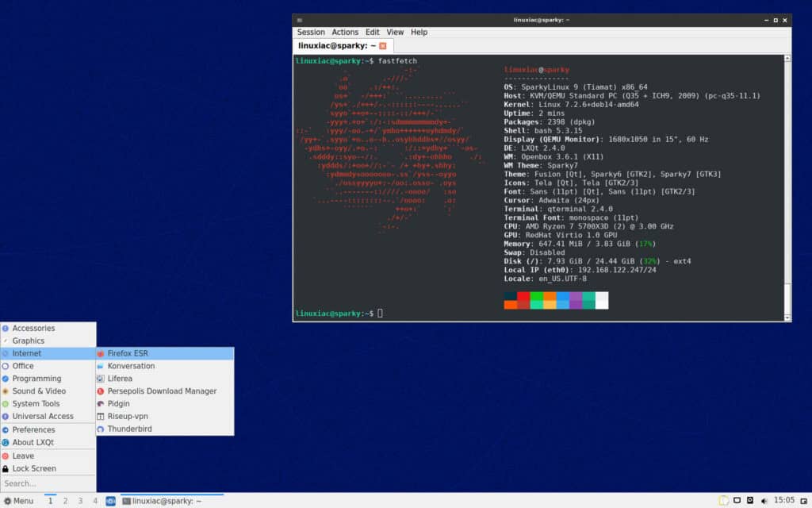Start Persepolis Download Manager
Image resolution: width=812 pixels, height=508 pixels.
[x=165, y=391]
